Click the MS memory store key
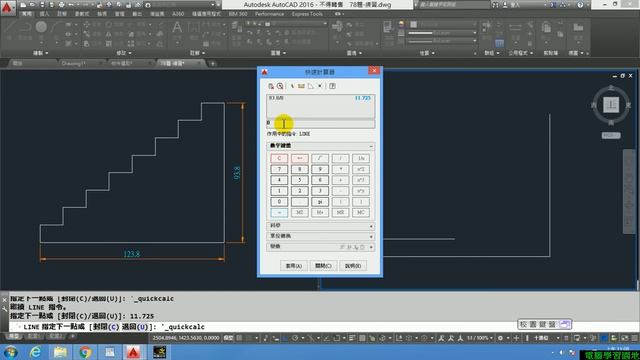Image resolution: width=640 pixels, height=360 pixels. (x=300, y=213)
